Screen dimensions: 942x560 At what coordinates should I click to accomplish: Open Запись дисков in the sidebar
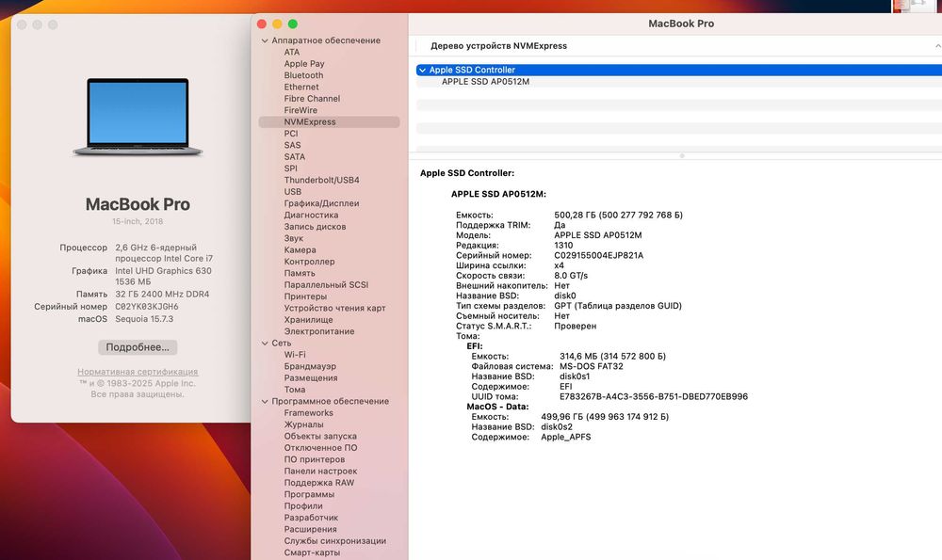tap(315, 227)
